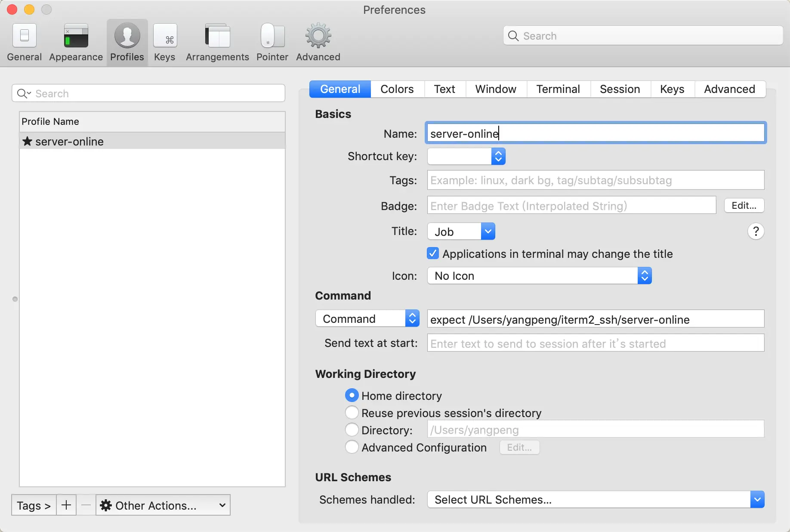790x532 pixels.
Task: Select Home directory radio button
Action: (x=352, y=395)
